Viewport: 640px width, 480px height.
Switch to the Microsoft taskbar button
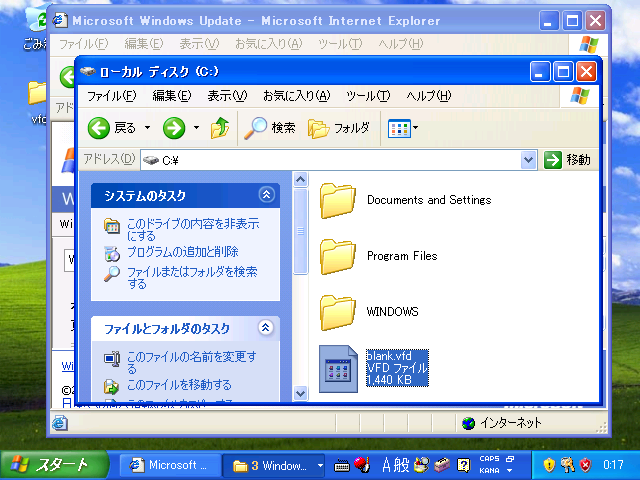tap(169, 465)
